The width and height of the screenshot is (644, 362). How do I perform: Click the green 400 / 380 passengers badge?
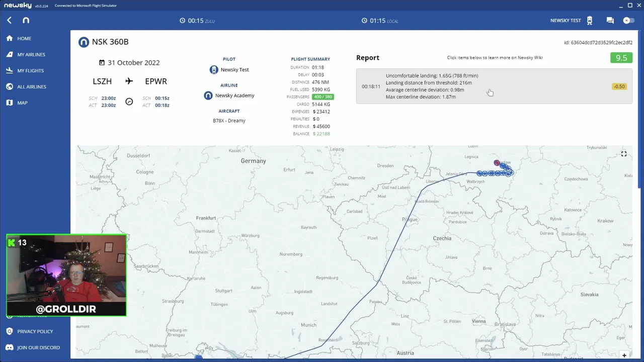(x=323, y=97)
